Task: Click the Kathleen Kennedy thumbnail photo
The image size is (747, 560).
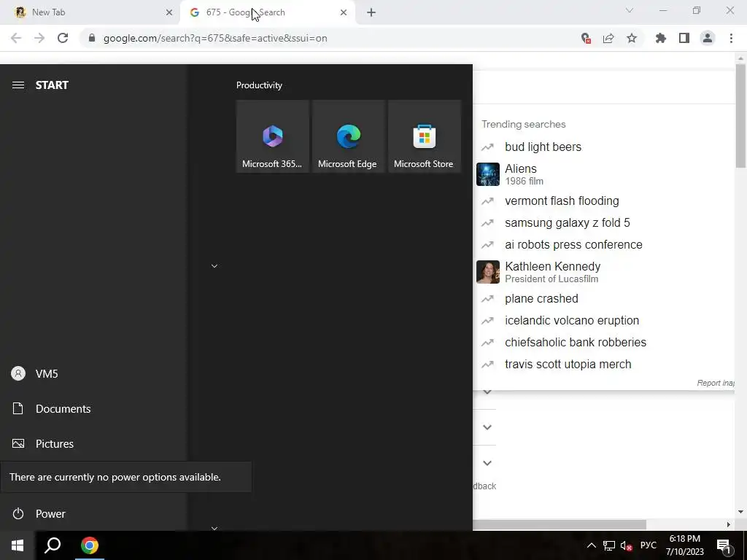Action: pyautogui.click(x=488, y=272)
